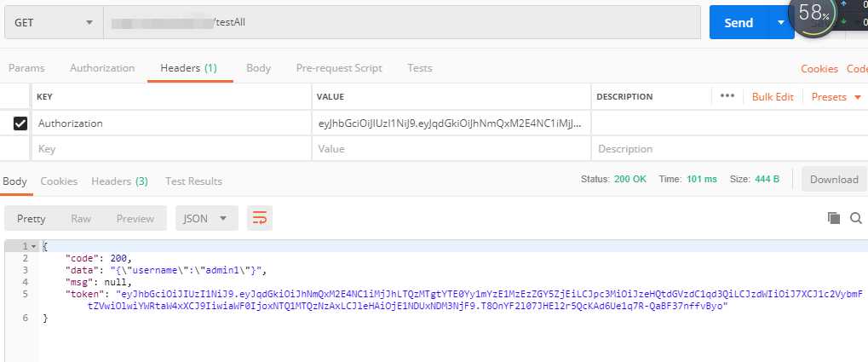Uncheck the Authorization header checkbox

pos(20,124)
